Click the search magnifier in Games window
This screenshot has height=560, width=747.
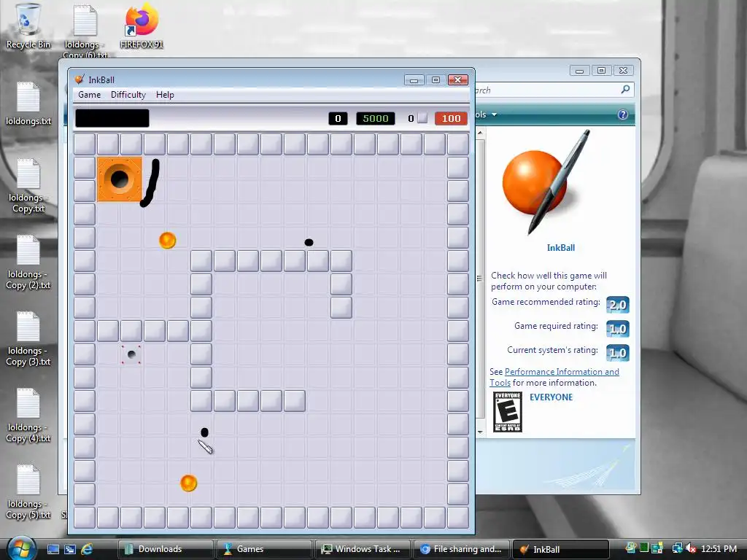pos(625,90)
